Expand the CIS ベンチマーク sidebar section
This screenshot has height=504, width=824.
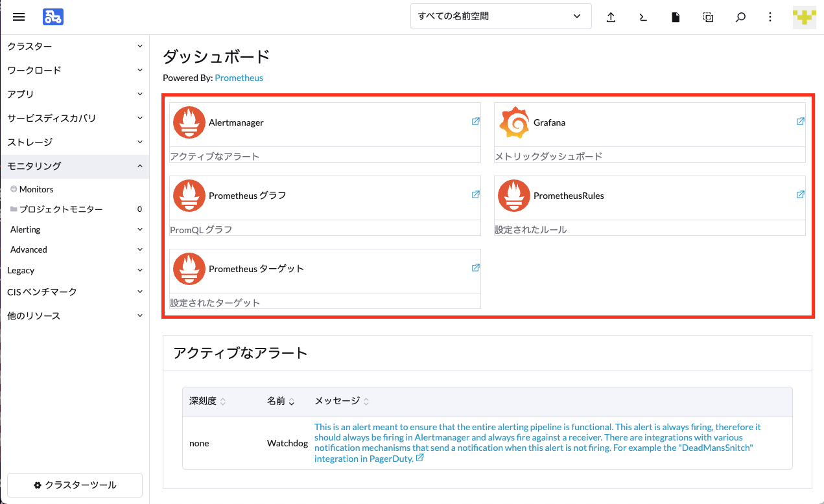coord(75,292)
